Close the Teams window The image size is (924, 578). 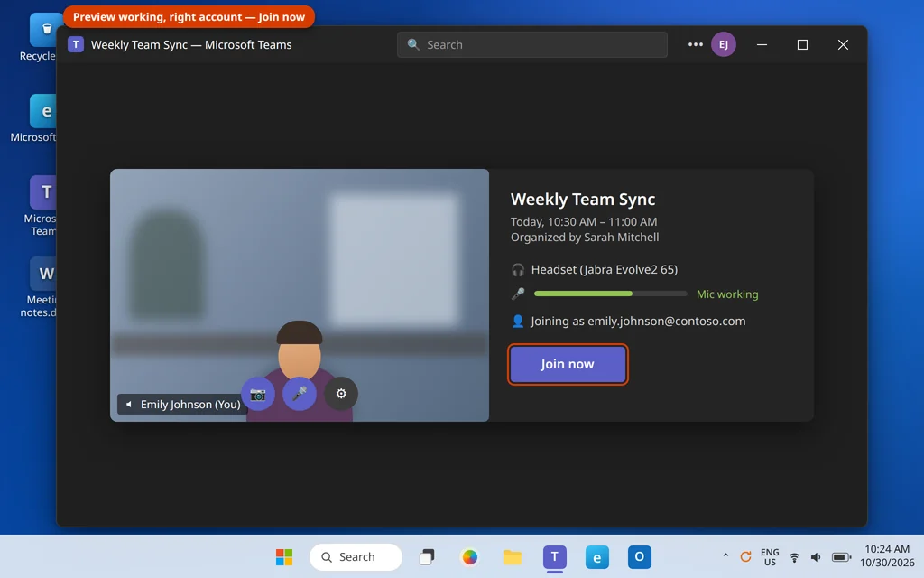843,45
